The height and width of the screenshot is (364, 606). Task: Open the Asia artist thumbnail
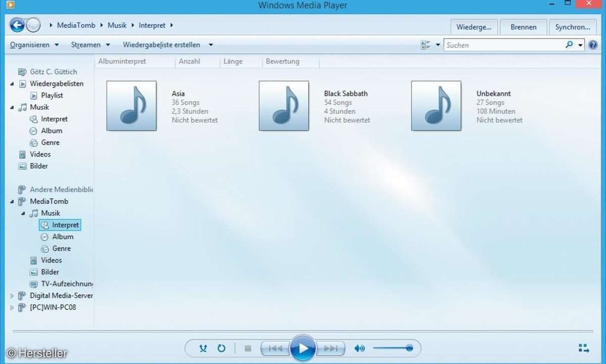click(131, 106)
